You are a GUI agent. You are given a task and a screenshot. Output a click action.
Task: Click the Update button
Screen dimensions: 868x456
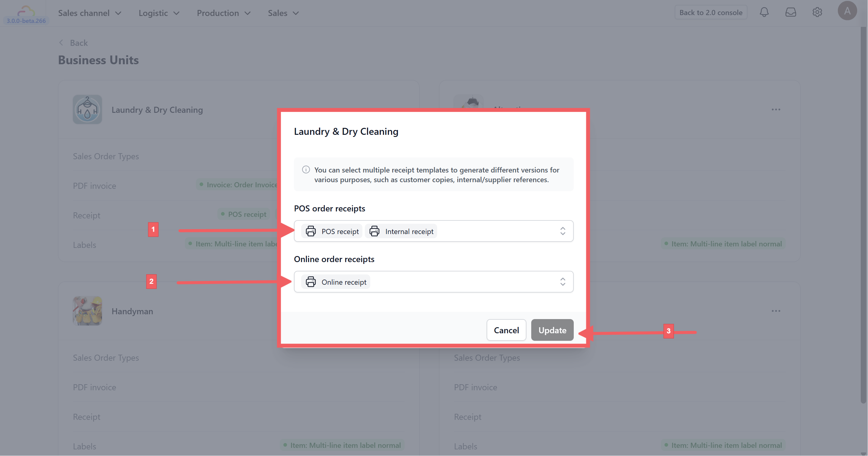(552, 330)
